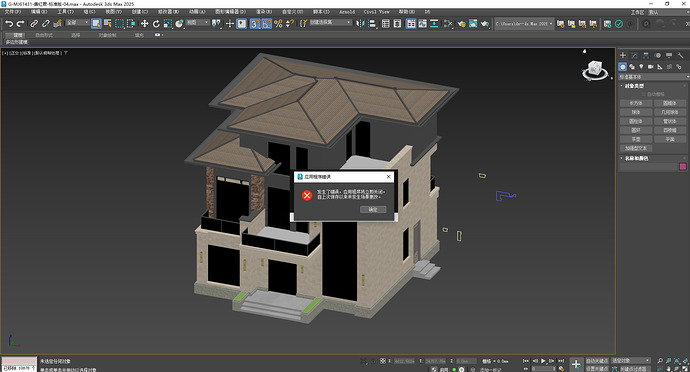Select the Bind to Space Warp tool
690x372 pixels.
pos(57,24)
